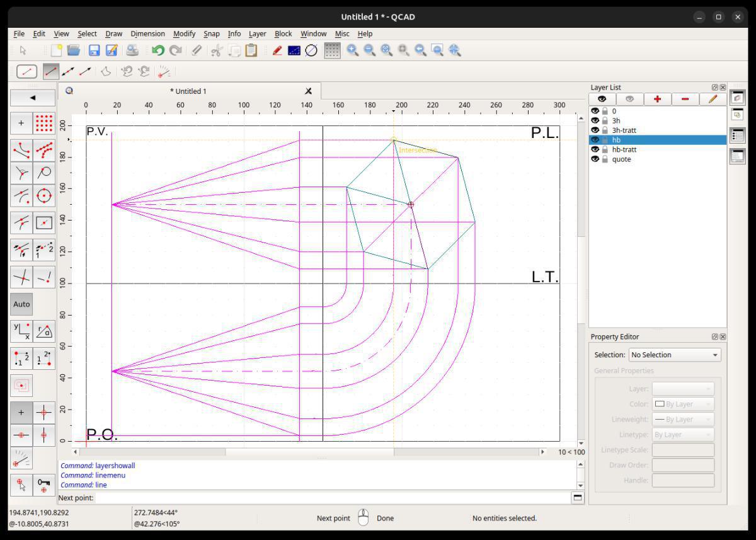Image resolution: width=756 pixels, height=540 pixels.
Task: Hide the 3h-tratt layer via its eye icon
Action: [x=595, y=130]
